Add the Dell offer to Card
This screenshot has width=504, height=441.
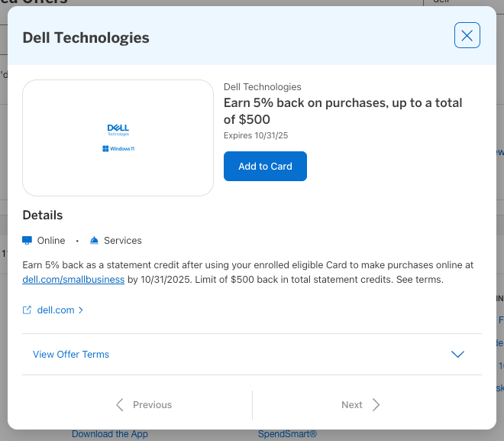click(x=265, y=167)
